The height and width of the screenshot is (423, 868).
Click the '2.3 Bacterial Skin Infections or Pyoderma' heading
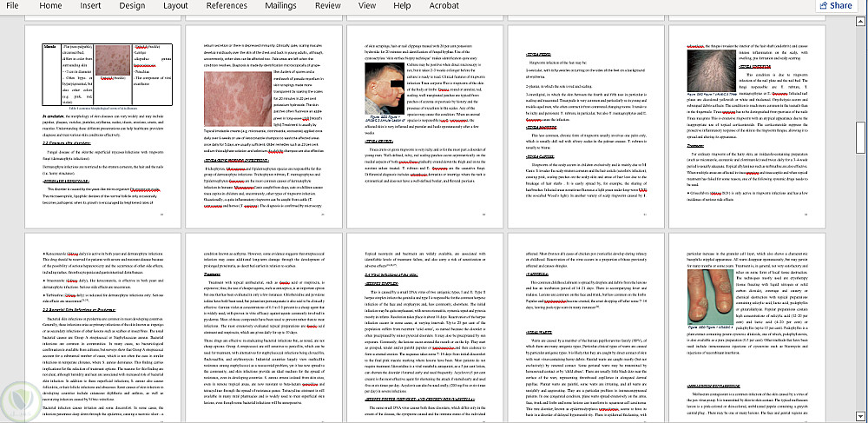79,308
